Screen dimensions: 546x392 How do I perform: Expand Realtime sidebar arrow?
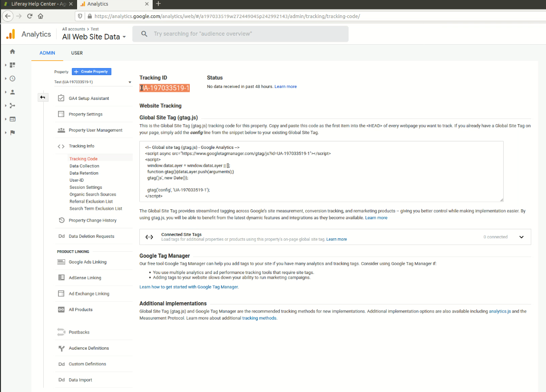tap(6, 78)
